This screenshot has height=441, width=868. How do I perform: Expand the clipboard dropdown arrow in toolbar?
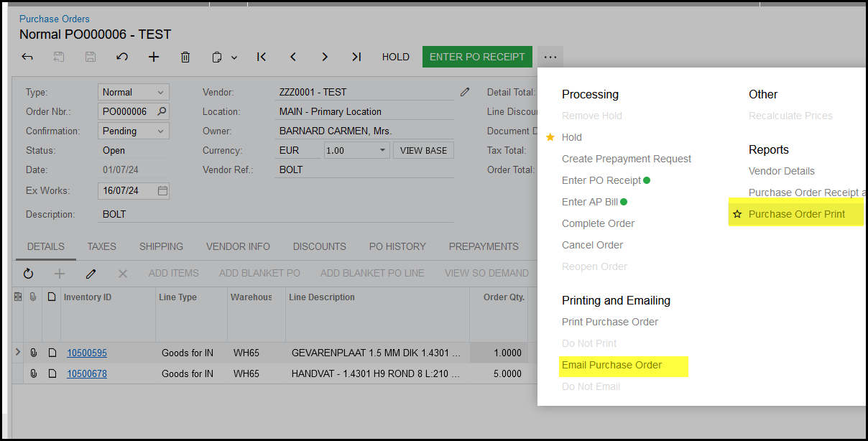[234, 57]
